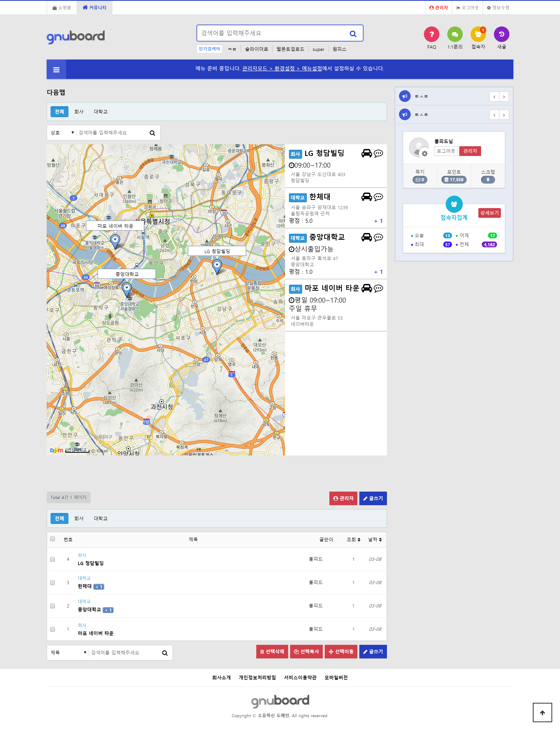This screenshot has width=560, height=730.
Task: Click comment bubble icon for 한체대
Action: pyautogui.click(x=378, y=197)
